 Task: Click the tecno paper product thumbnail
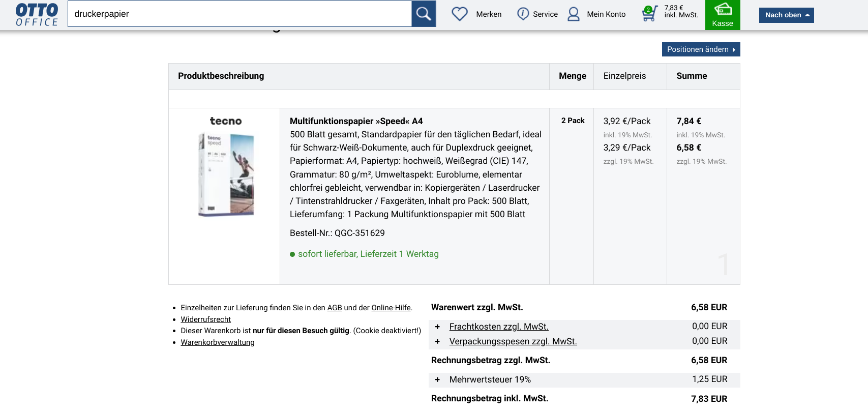click(226, 174)
